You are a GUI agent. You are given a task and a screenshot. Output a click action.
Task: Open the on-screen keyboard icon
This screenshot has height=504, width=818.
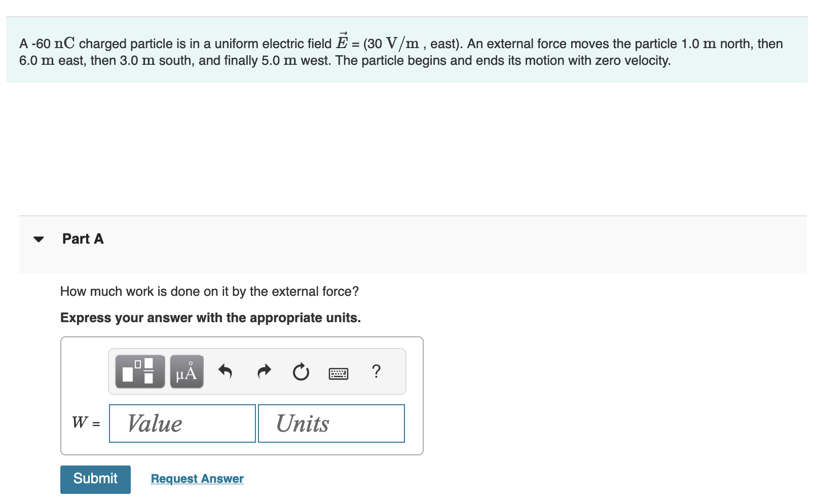click(x=339, y=373)
